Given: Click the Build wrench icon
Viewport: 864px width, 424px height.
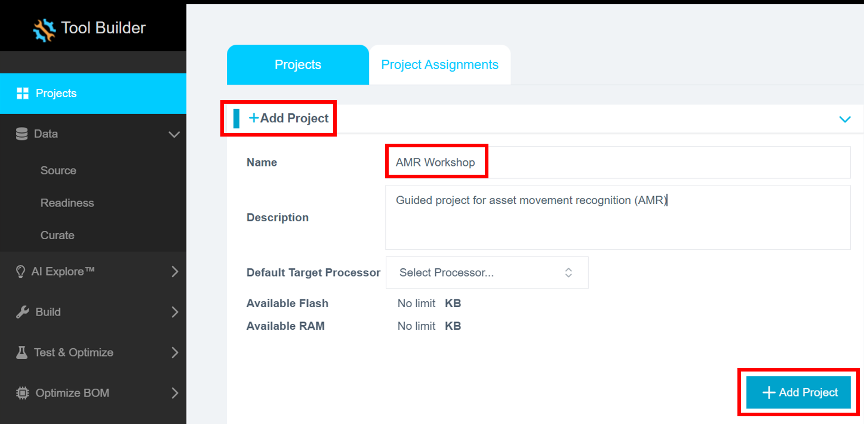Looking at the screenshot, I should 22,312.
